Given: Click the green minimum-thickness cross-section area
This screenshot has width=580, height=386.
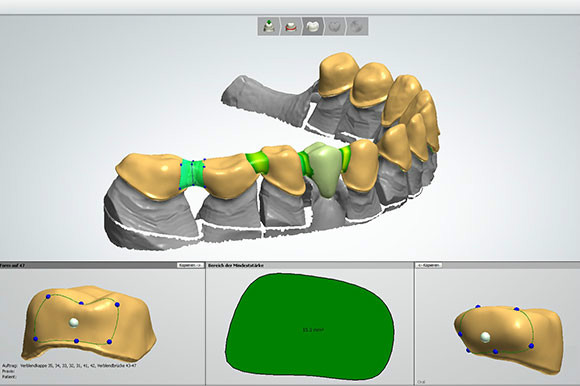Looking at the screenshot, I should tap(310, 325).
